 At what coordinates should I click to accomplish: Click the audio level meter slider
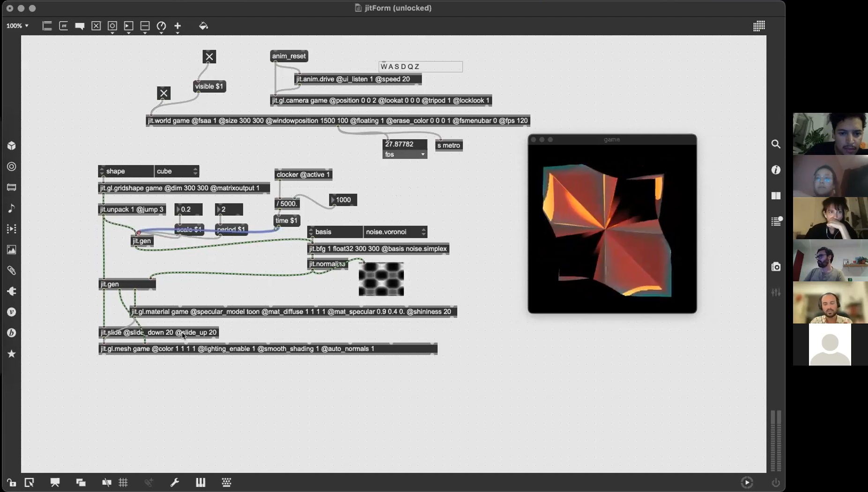776,440
